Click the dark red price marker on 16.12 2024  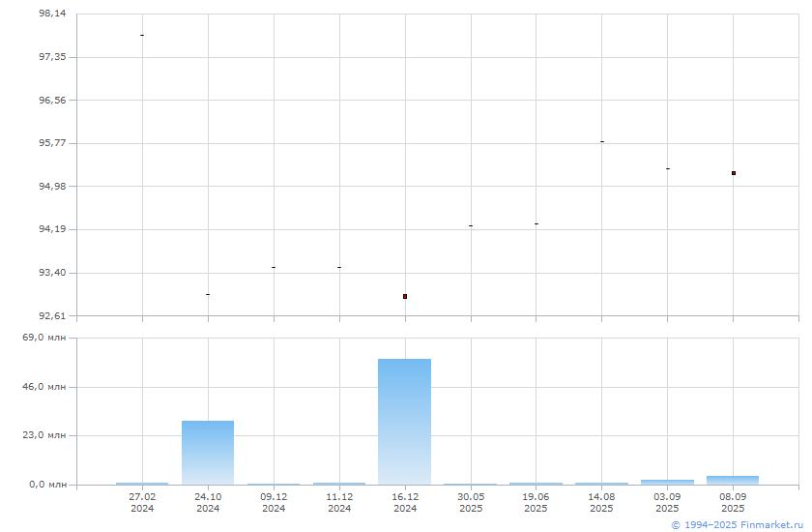(x=405, y=296)
